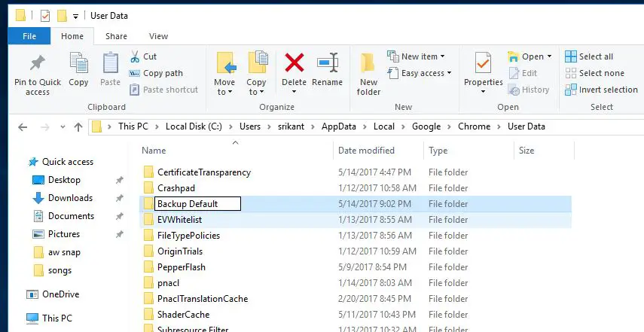
Task: Click the new folder quick access toolbar icon
Action: coord(62,16)
